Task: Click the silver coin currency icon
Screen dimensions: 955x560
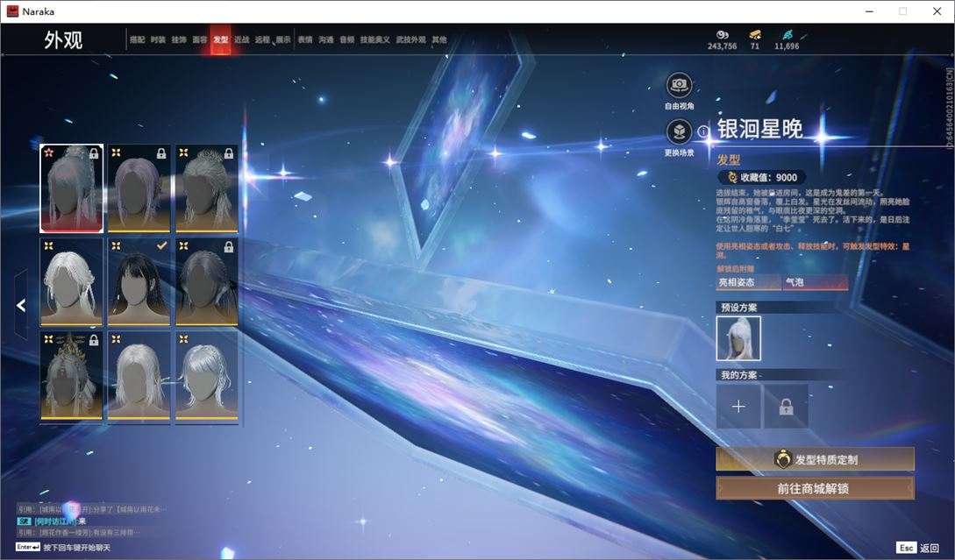Action: (x=723, y=35)
